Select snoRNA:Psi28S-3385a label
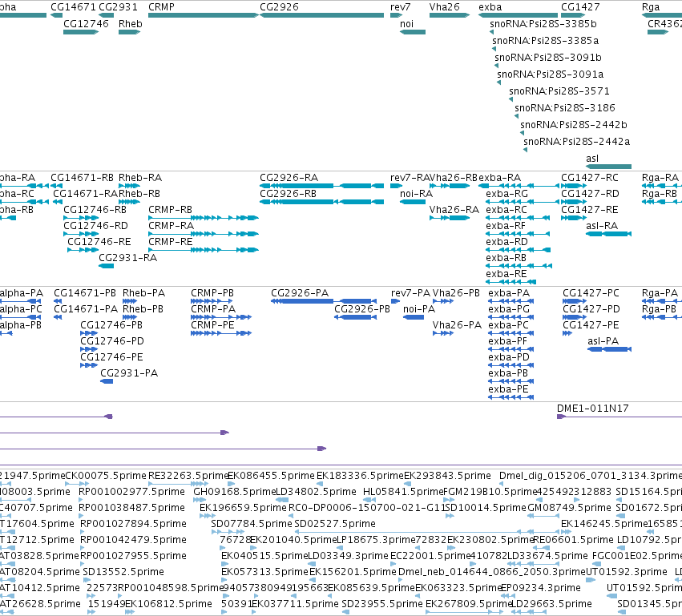Viewport: 682px width, 616px height. (x=546, y=41)
